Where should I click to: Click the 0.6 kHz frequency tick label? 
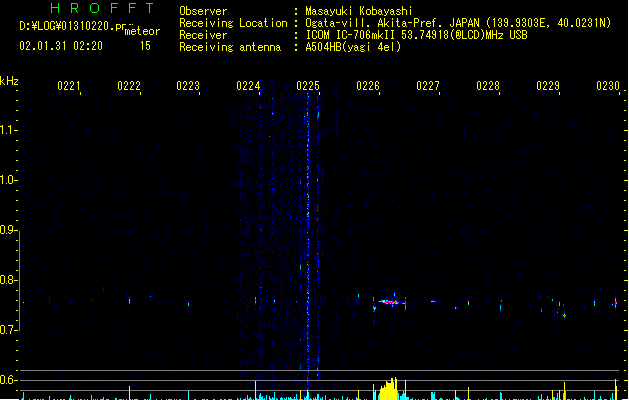7,380
